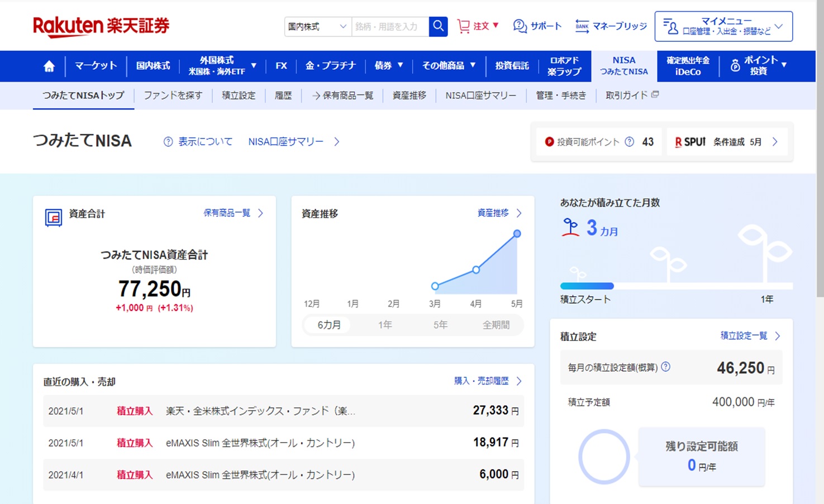Click the 46,250円 monthly amount

[x=746, y=368]
